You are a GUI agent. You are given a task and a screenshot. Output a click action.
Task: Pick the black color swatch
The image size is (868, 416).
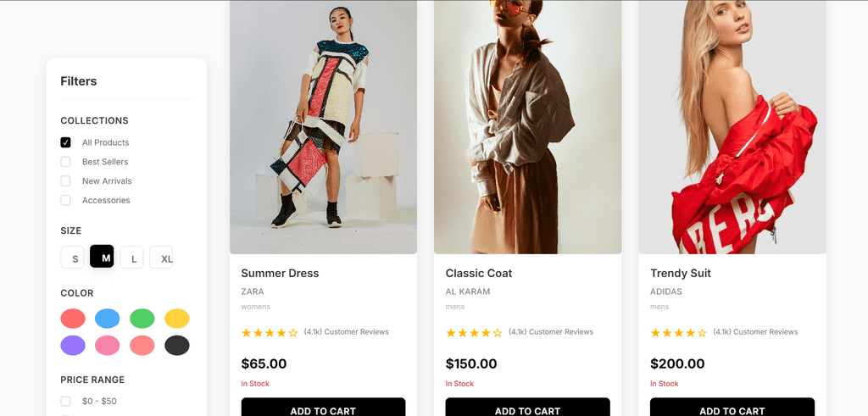[177, 346]
